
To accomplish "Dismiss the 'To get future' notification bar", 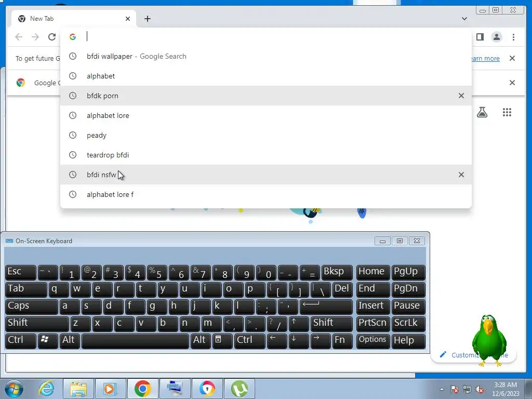I will pyautogui.click(x=512, y=58).
